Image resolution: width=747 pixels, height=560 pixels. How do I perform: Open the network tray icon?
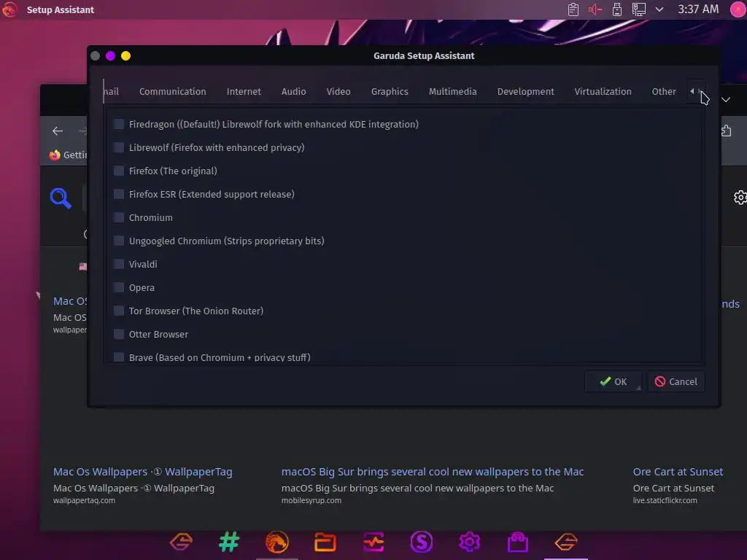[639, 9]
